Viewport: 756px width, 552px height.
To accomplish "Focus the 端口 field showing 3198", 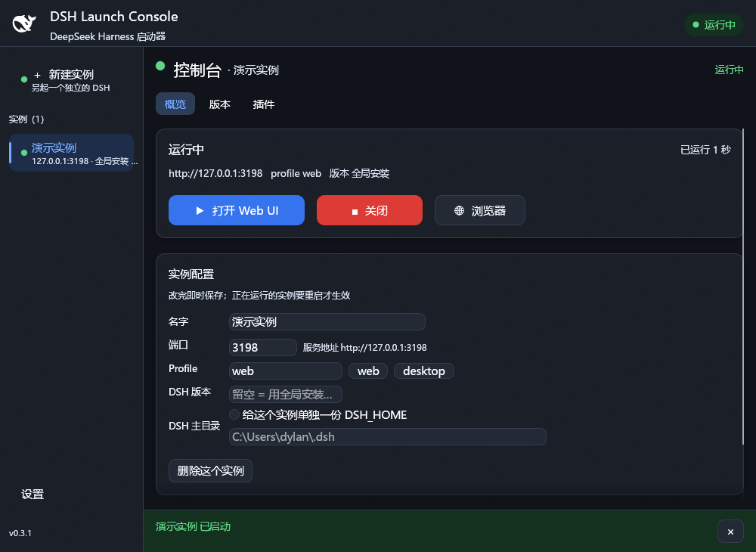I will [263, 347].
